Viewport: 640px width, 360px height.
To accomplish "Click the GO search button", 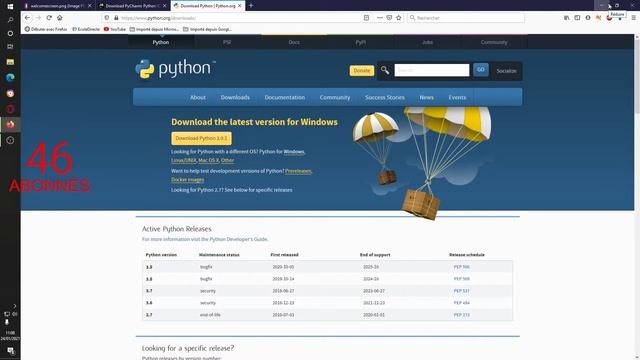I will [481, 70].
